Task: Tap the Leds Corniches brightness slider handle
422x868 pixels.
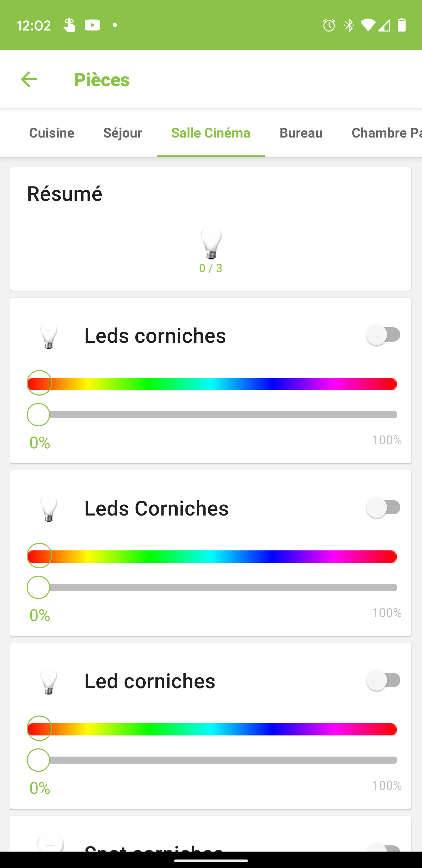Action: point(38,587)
